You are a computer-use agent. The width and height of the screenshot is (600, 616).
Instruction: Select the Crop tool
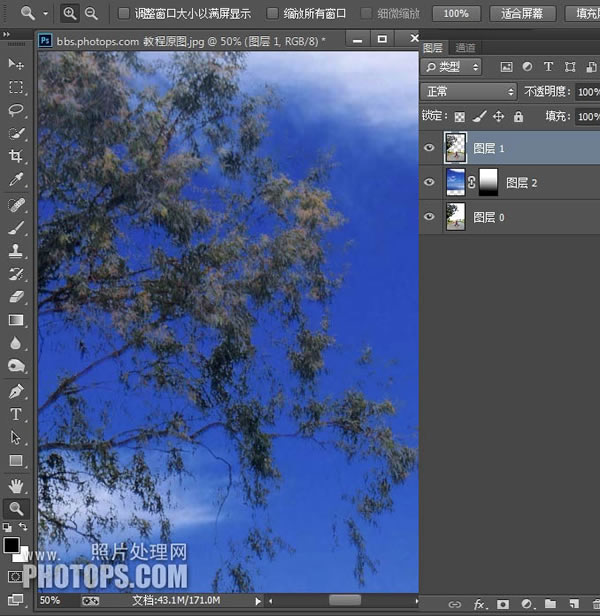(x=16, y=156)
